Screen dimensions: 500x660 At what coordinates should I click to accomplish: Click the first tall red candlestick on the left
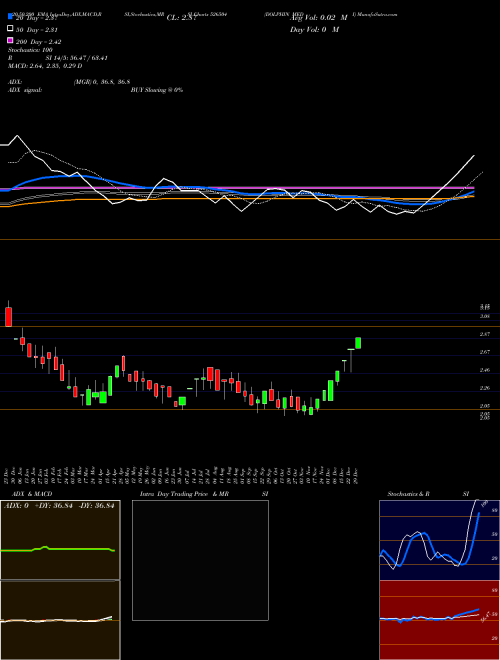[8, 317]
